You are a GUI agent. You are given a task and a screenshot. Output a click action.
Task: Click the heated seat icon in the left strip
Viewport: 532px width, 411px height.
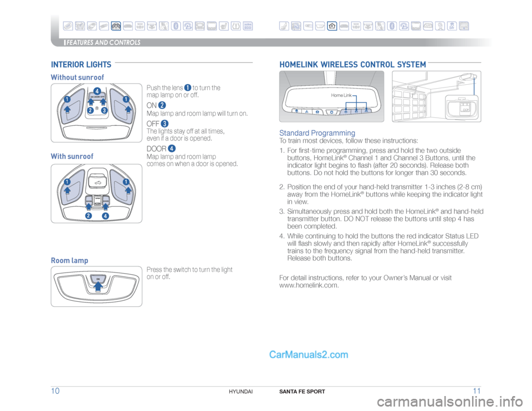pos(223,26)
